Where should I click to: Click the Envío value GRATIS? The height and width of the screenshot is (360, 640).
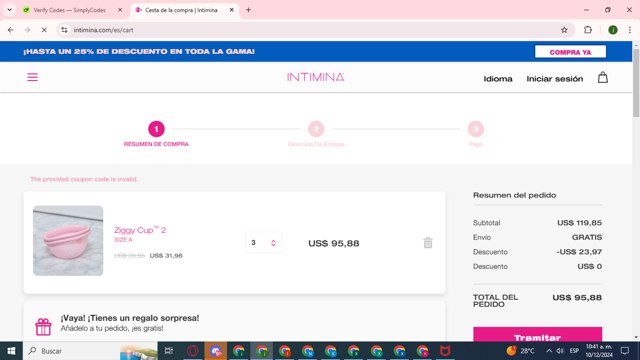coord(587,237)
